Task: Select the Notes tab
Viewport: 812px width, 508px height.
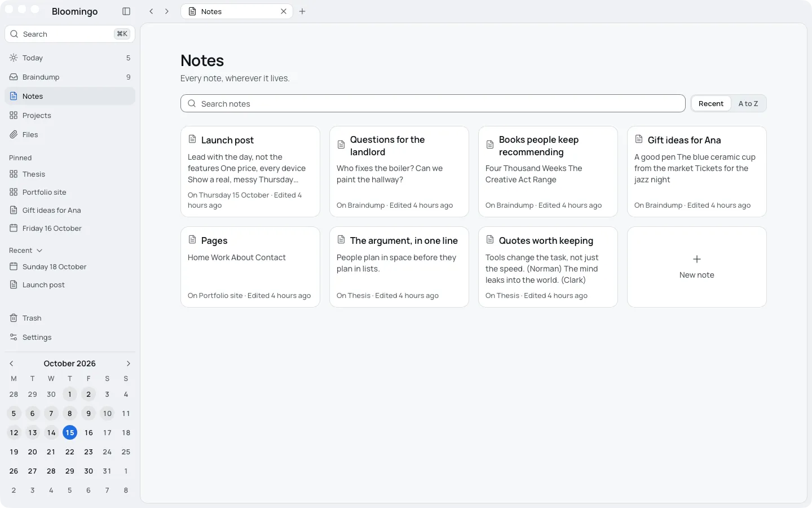Action: pyautogui.click(x=237, y=11)
